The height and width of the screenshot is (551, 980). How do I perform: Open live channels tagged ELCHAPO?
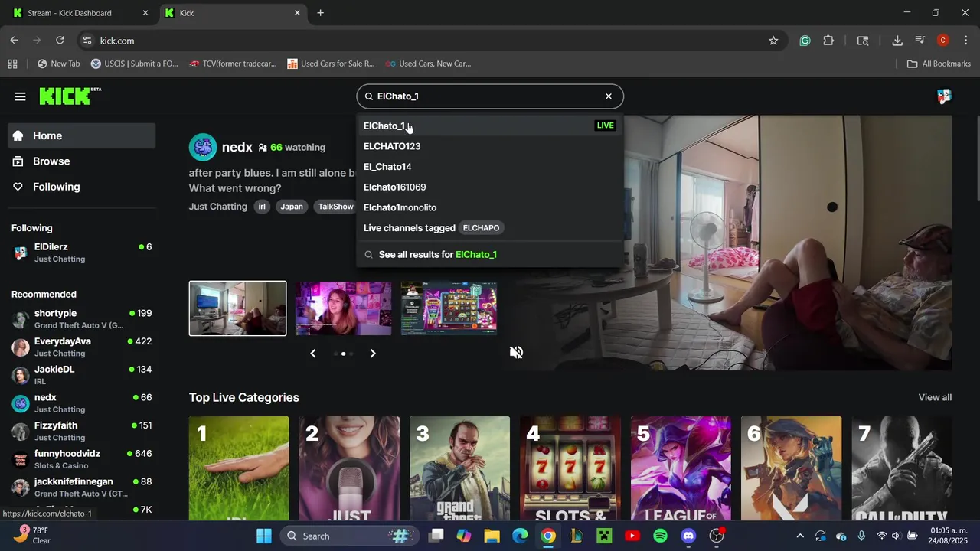pos(490,228)
